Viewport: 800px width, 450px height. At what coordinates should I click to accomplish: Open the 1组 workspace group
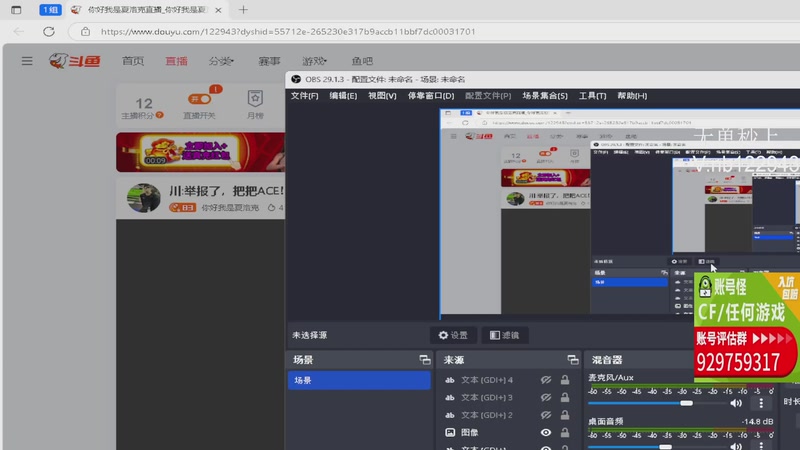pyautogui.click(x=50, y=10)
